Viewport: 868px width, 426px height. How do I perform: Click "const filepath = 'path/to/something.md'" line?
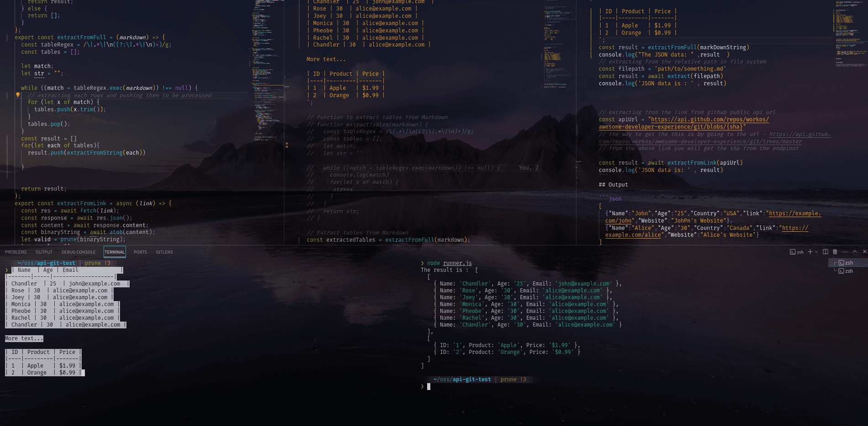pyautogui.click(x=662, y=69)
